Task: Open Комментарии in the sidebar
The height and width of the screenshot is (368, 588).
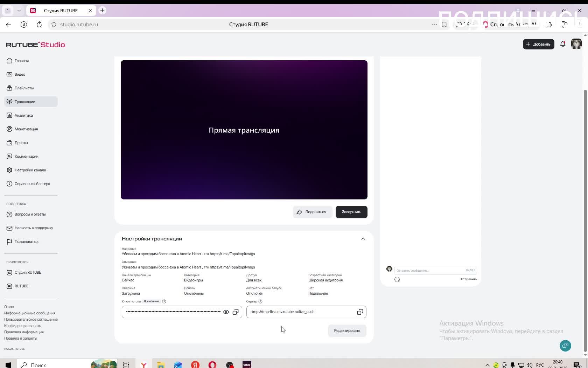Action: [31, 156]
